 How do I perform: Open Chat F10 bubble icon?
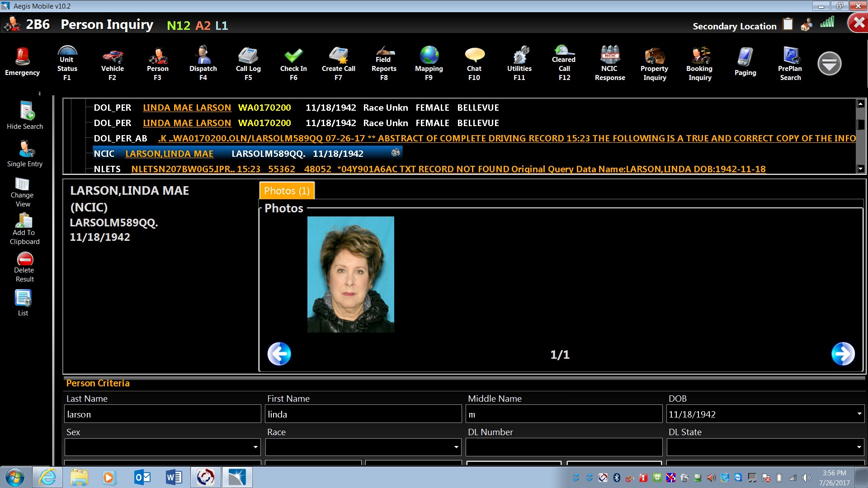474,63
